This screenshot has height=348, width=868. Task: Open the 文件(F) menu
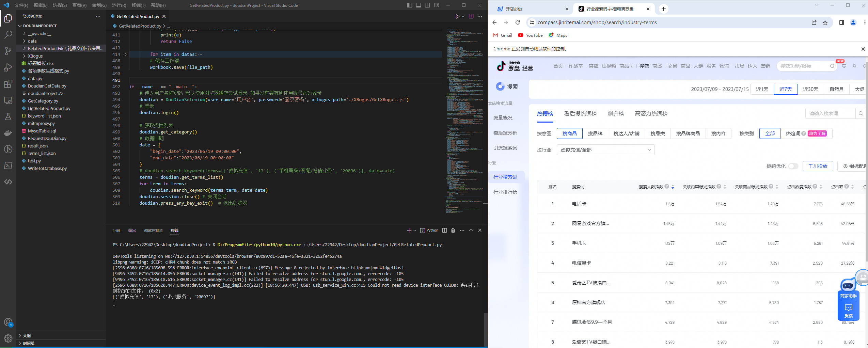(x=21, y=5)
